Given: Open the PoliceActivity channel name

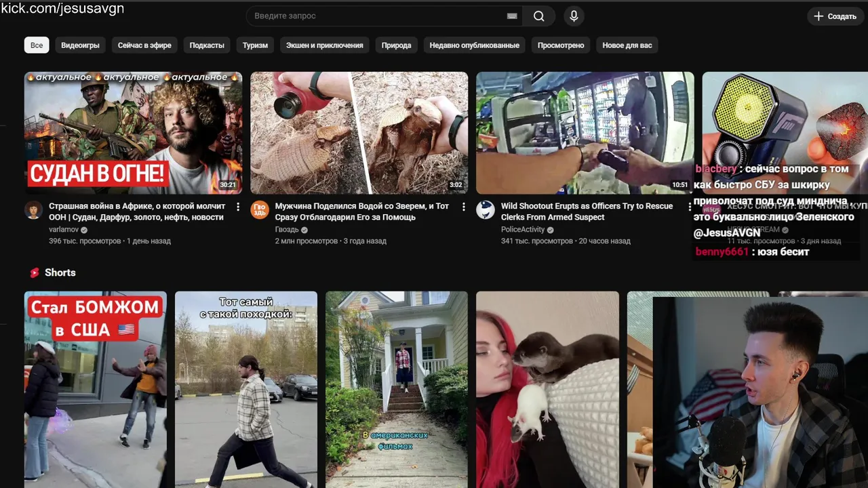Looking at the screenshot, I should coord(523,230).
